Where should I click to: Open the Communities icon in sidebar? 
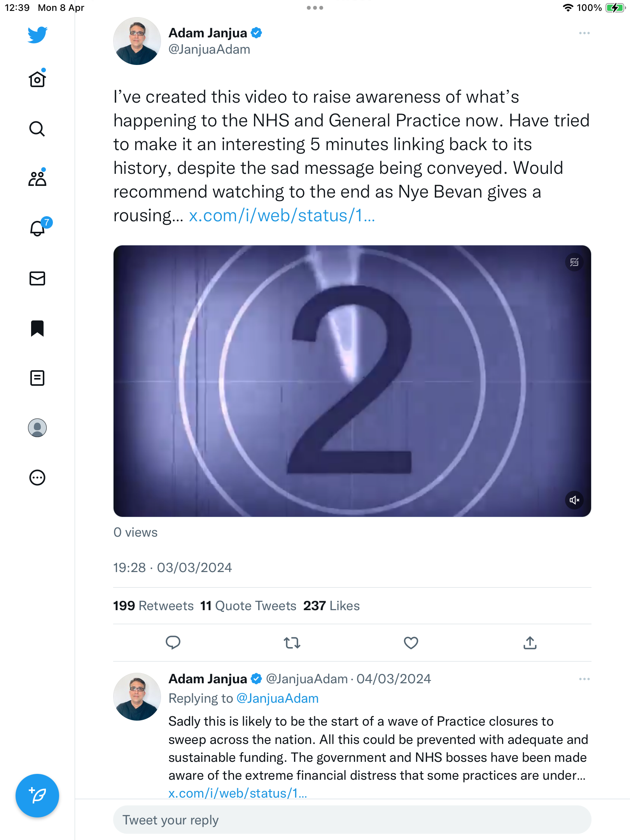(37, 178)
